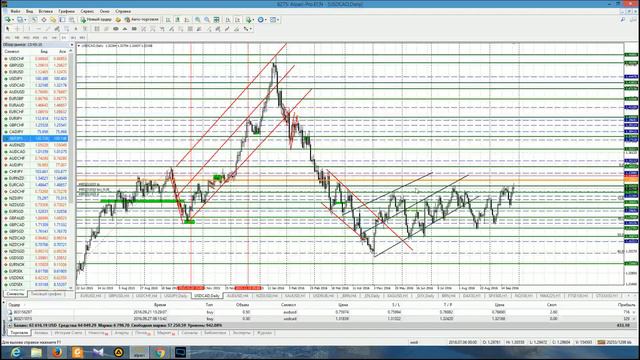Switch timeframe to D1
The width and height of the screenshot is (640, 360).
[x=64, y=38]
